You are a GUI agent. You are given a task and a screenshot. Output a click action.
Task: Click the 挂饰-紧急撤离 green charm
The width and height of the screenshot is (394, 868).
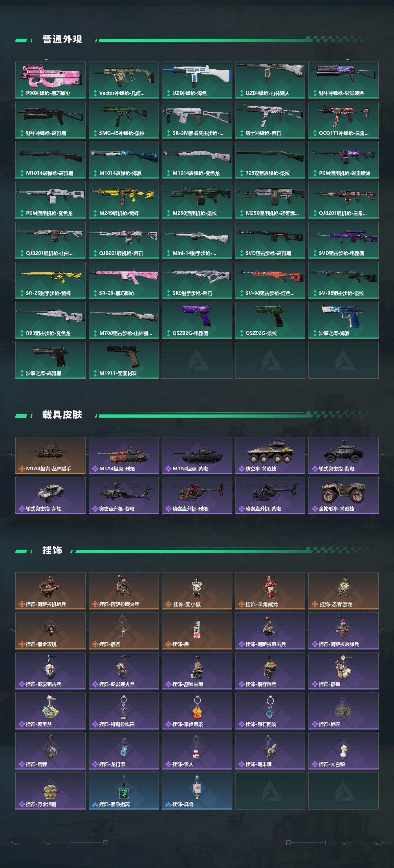coord(124,791)
